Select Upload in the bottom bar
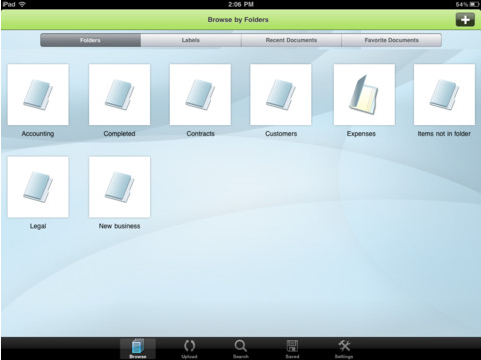Image resolution: width=481 pixels, height=360 pixels. point(189,349)
